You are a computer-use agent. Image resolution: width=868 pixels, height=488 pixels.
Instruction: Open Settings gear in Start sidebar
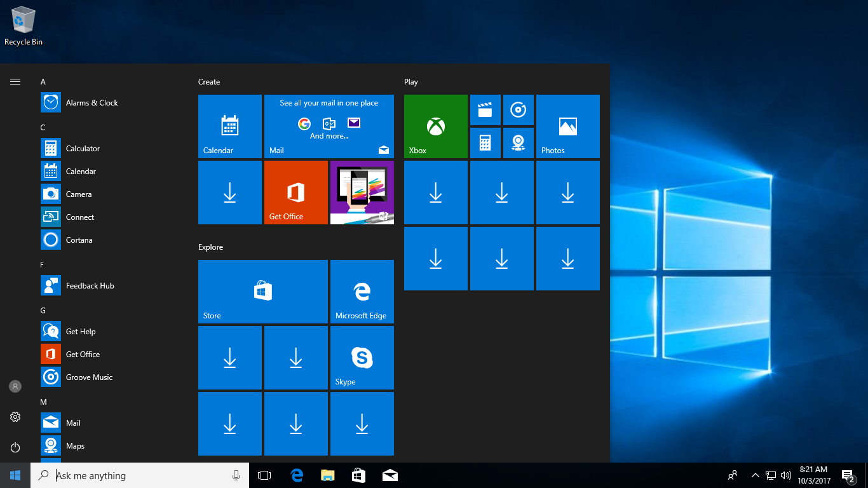15,417
